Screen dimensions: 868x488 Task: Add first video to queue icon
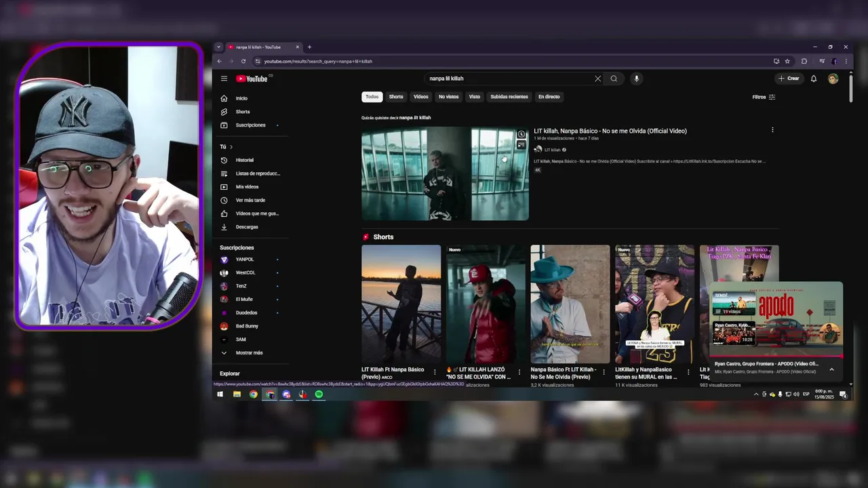point(521,144)
